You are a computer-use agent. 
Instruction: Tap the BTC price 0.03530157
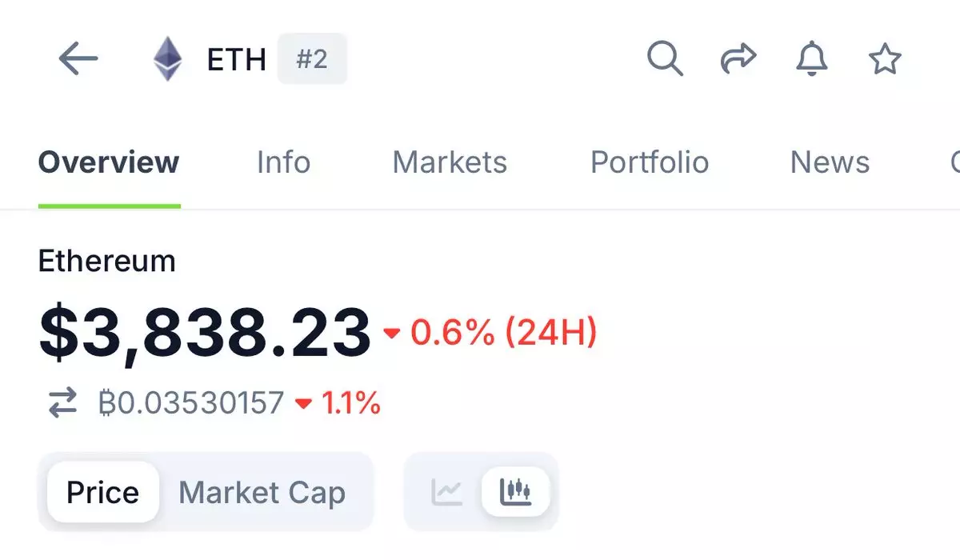click(x=192, y=402)
